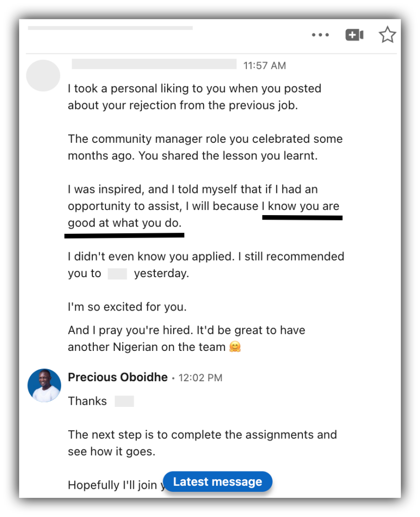Screen dimensions: 420x517
Task: Click the 12:02 PM timestamp
Action: point(200,377)
